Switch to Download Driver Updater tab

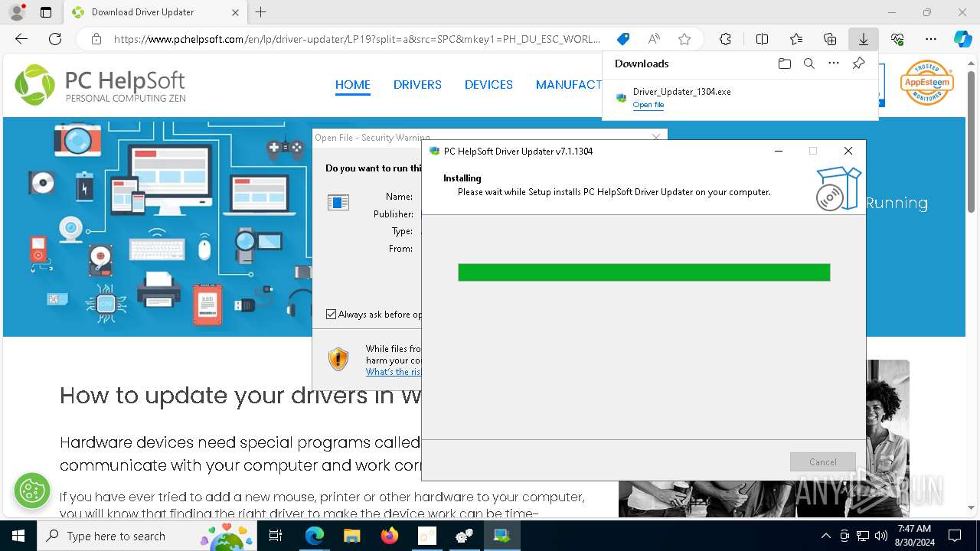pos(153,12)
